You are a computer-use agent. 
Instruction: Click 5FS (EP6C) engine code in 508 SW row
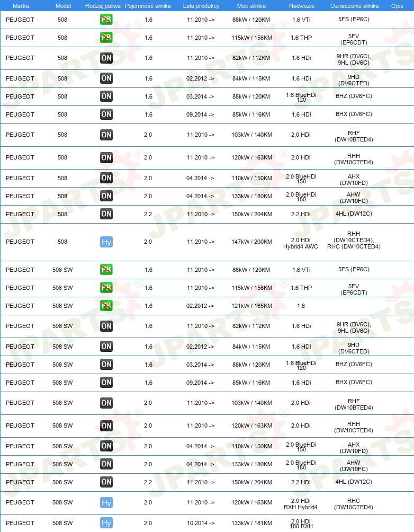tap(354, 269)
